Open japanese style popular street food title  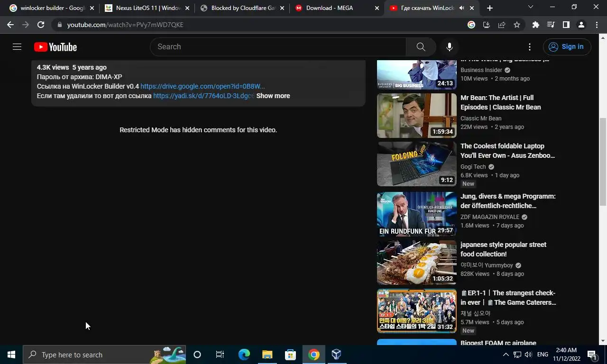[504, 249]
